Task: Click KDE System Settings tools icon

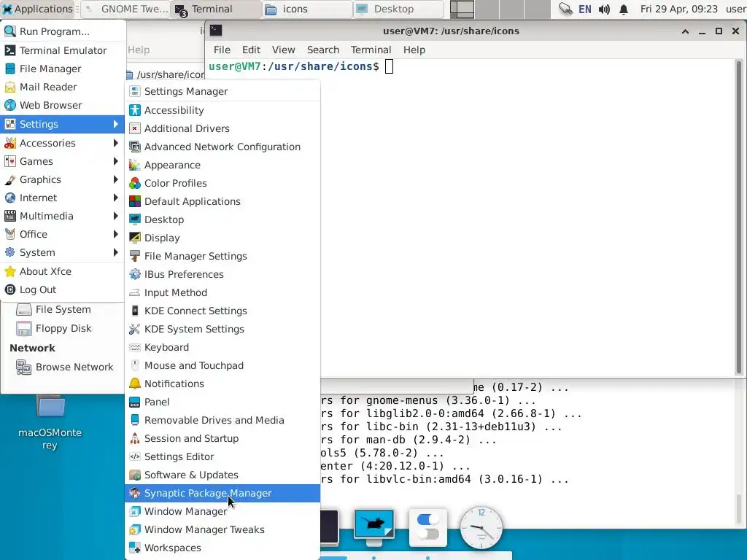Action: (135, 329)
